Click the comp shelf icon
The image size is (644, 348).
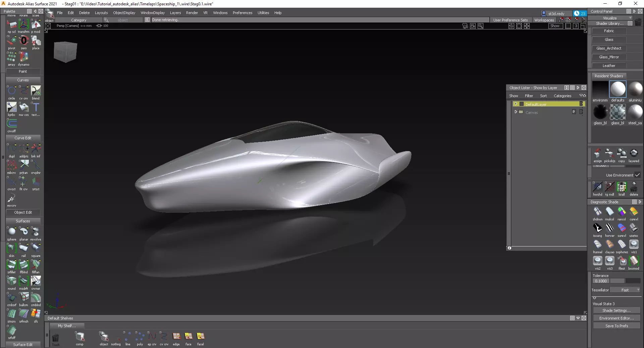[80, 336]
